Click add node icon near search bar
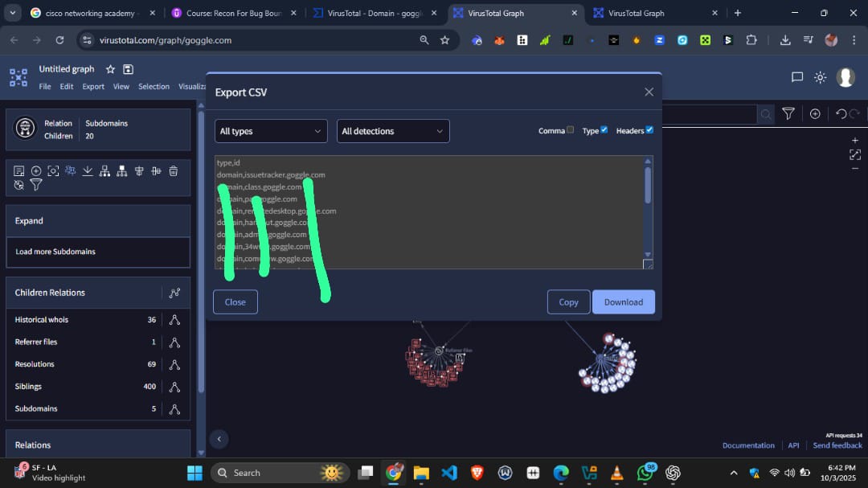868x488 pixels. pyautogui.click(x=815, y=114)
